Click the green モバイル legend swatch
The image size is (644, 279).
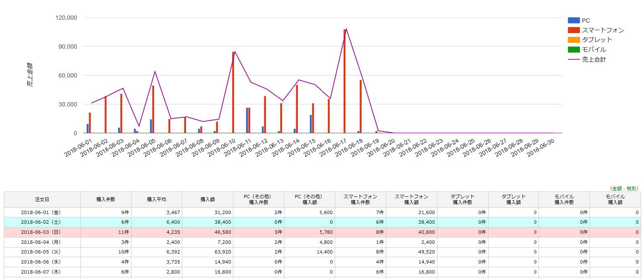click(x=574, y=49)
